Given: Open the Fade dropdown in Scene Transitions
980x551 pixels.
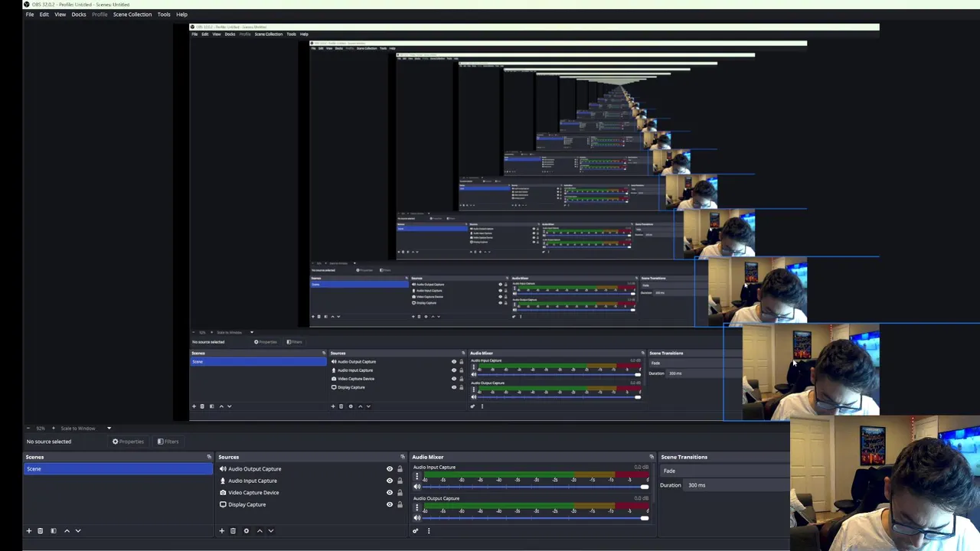Looking at the screenshot, I should pyautogui.click(x=724, y=471).
